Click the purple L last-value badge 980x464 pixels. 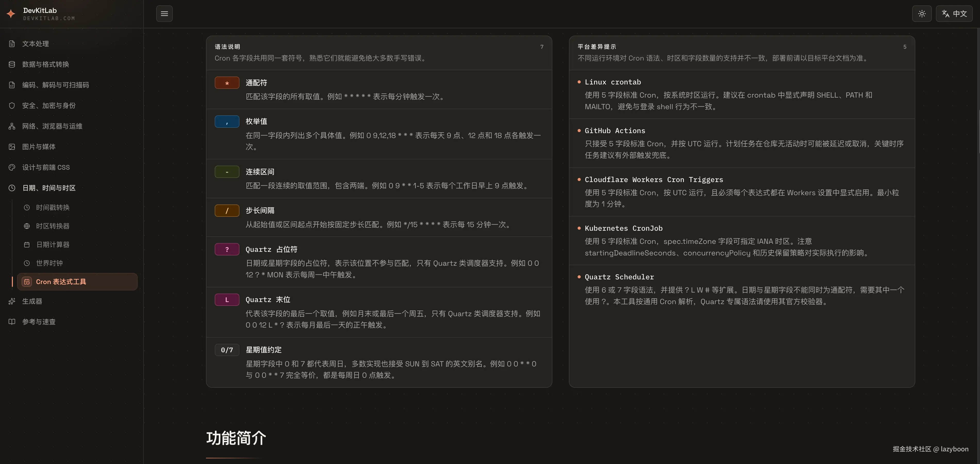[x=227, y=300]
